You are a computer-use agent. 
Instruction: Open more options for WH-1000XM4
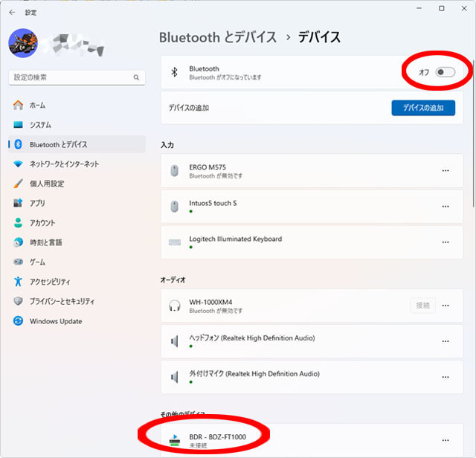[x=446, y=306]
